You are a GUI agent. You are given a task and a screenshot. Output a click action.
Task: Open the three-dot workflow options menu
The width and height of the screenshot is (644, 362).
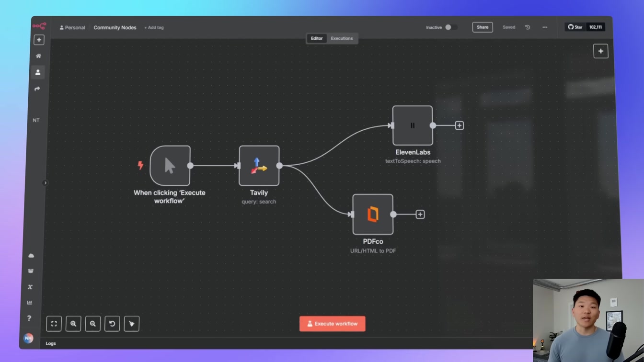[x=545, y=27]
